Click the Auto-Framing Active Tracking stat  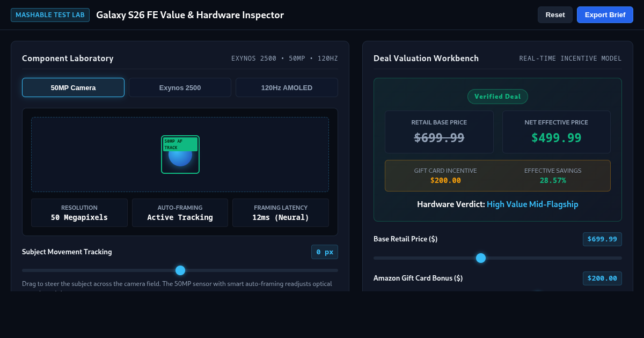coord(180,213)
